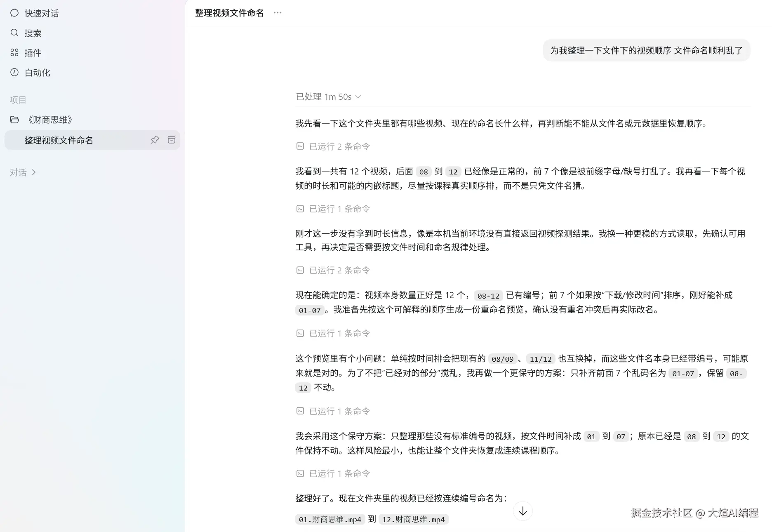Archive the 整理视频文件命名 conversation
The width and height of the screenshot is (772, 532).
[172, 140]
